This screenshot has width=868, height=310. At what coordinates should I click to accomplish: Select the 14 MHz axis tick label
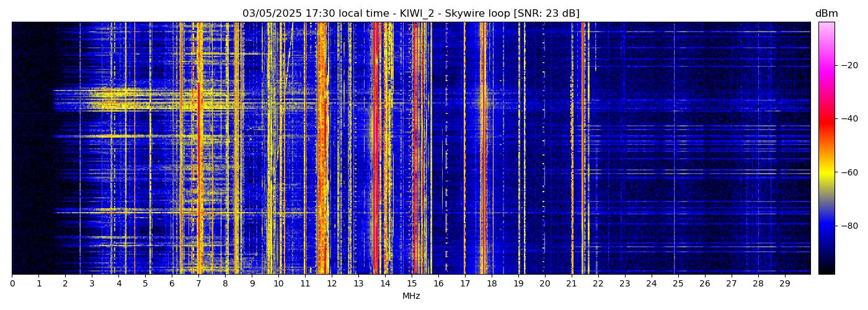(x=385, y=284)
